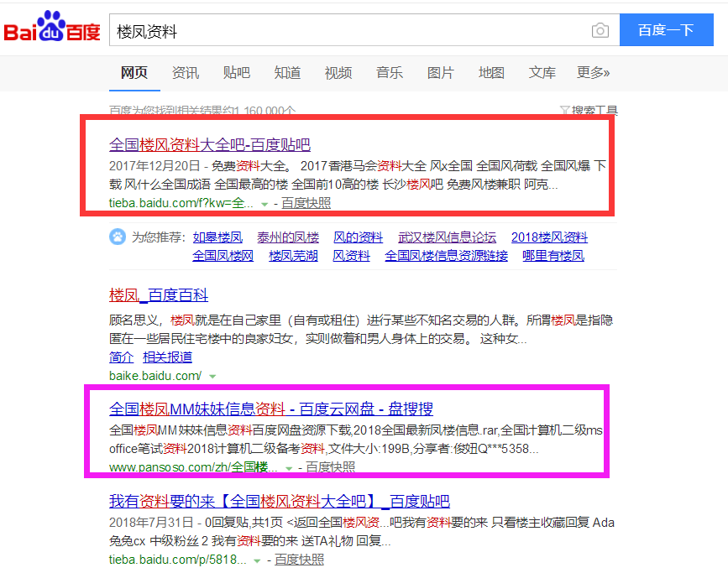Click the tieba.baidu.com/p/5818 green URL
This screenshot has width=728, height=573.
tap(178, 560)
